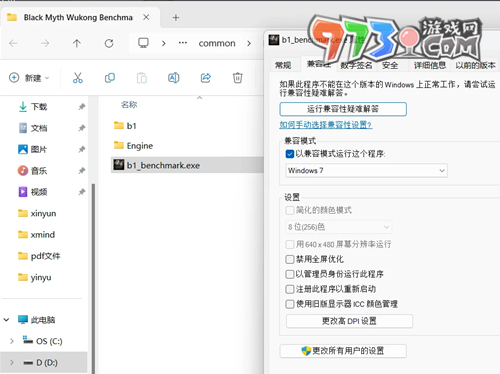Click the This PC monitor icon in address bar
This screenshot has height=374, width=500.
[143, 43]
